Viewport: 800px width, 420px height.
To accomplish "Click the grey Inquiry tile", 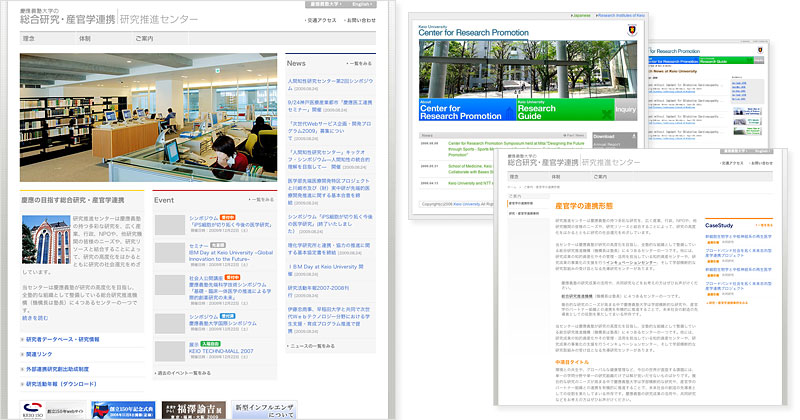I will pyautogui.click(x=626, y=110).
